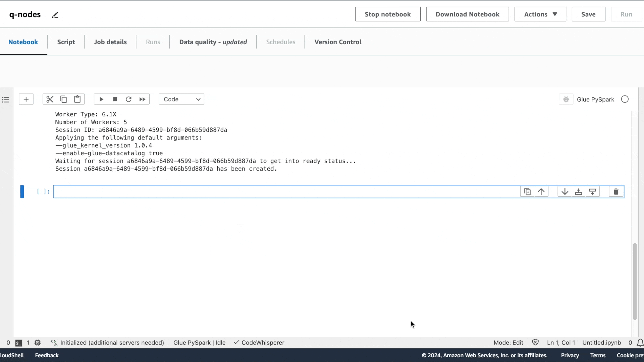Click into the empty code cell input
Image resolution: width=644 pixels, height=362 pixels.
pyautogui.click(x=285, y=192)
